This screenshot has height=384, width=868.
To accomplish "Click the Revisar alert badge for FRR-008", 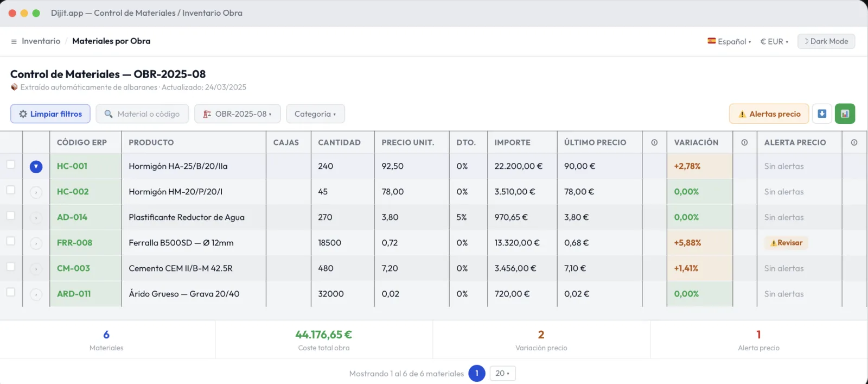I will pyautogui.click(x=786, y=243).
